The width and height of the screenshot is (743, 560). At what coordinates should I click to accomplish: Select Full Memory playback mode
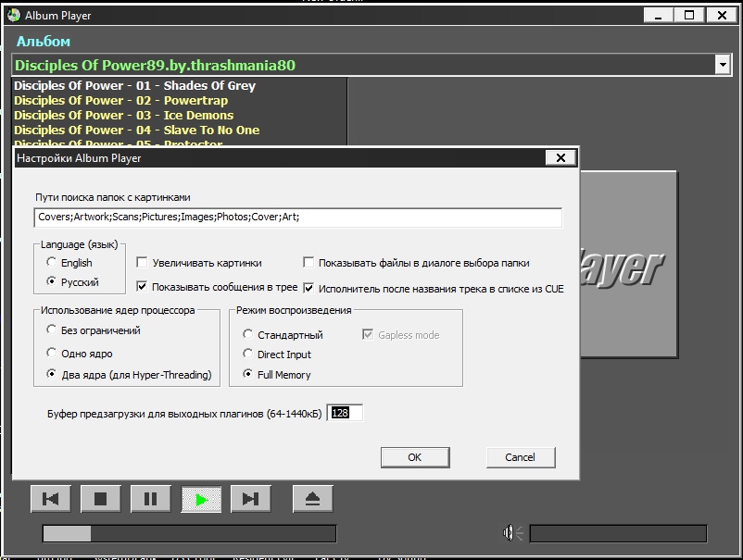248,374
